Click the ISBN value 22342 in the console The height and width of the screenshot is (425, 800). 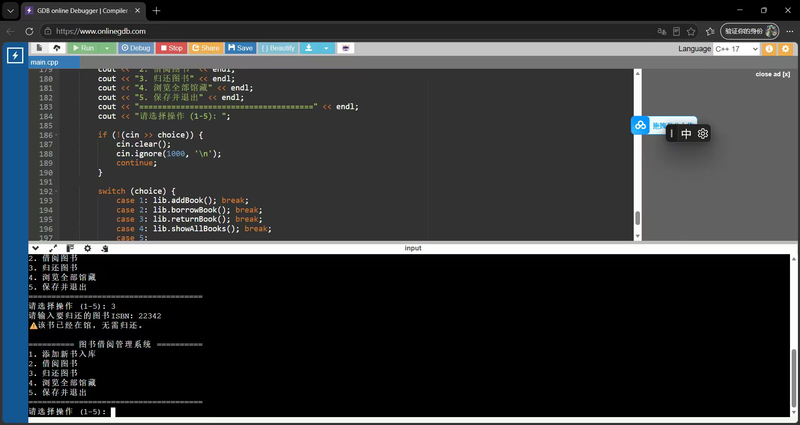pyautogui.click(x=149, y=316)
